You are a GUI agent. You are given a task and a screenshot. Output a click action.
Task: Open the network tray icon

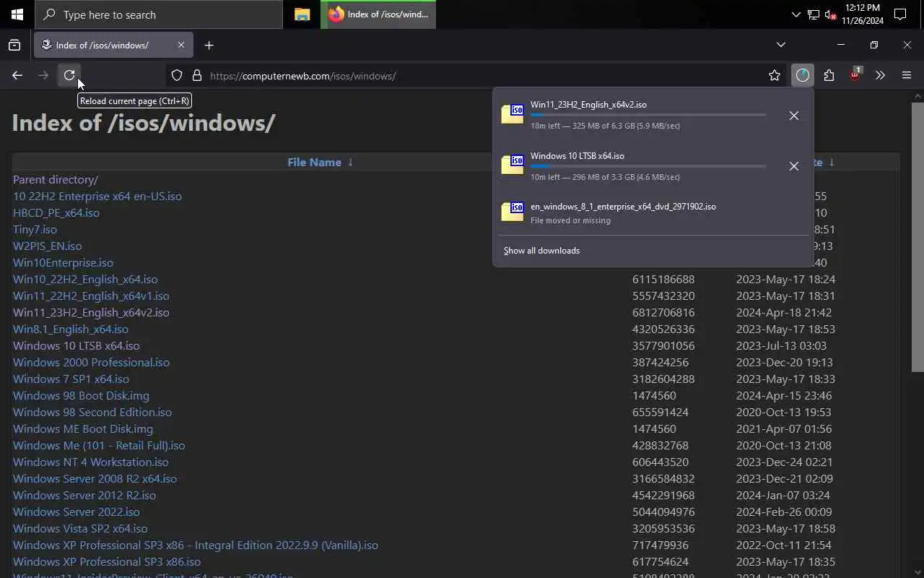tap(813, 14)
